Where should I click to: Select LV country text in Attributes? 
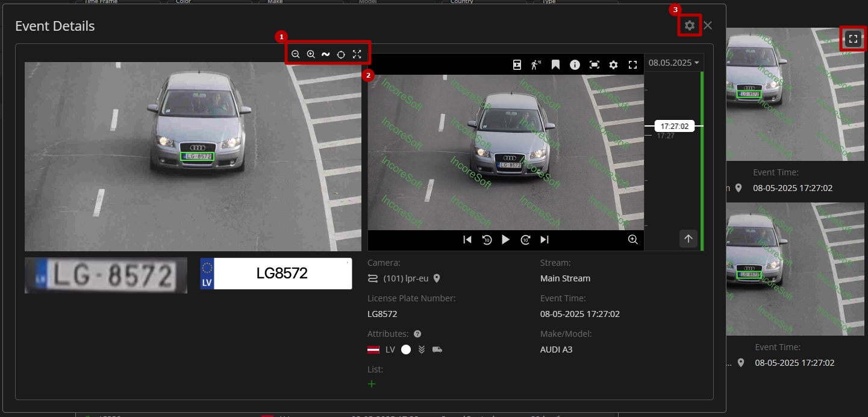390,350
